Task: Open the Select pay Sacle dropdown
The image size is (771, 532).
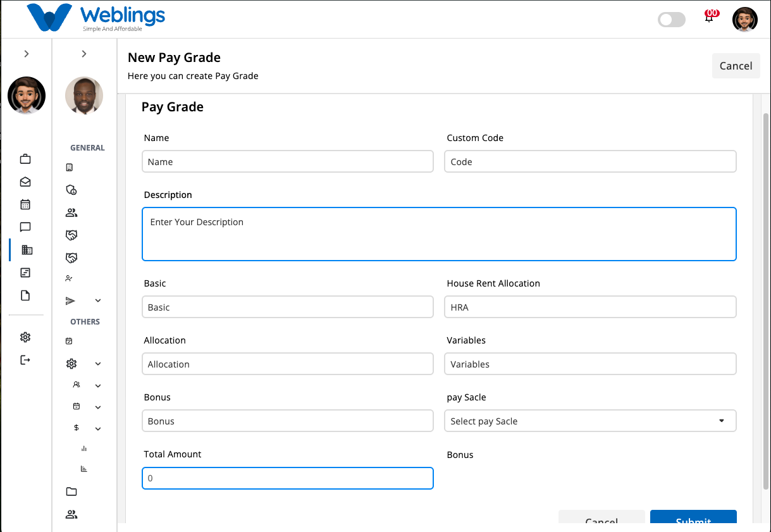Action: (591, 421)
